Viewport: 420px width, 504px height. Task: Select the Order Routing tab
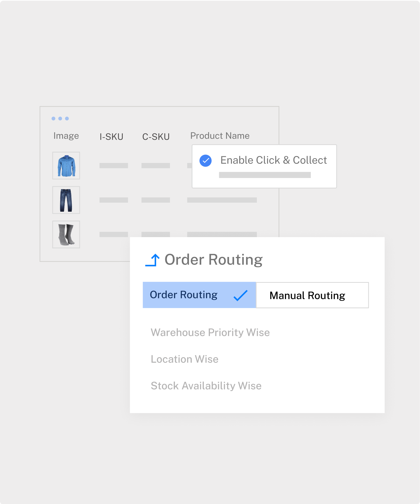point(184,295)
